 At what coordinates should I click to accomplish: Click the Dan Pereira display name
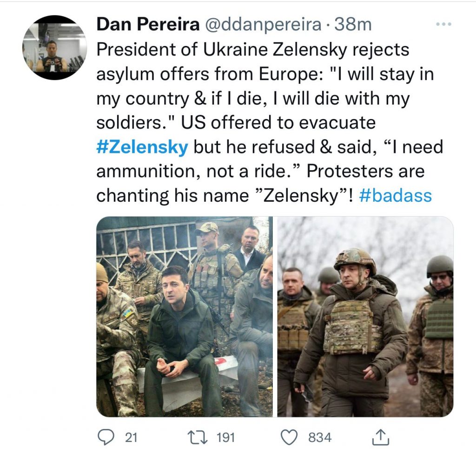pyautogui.click(x=148, y=25)
